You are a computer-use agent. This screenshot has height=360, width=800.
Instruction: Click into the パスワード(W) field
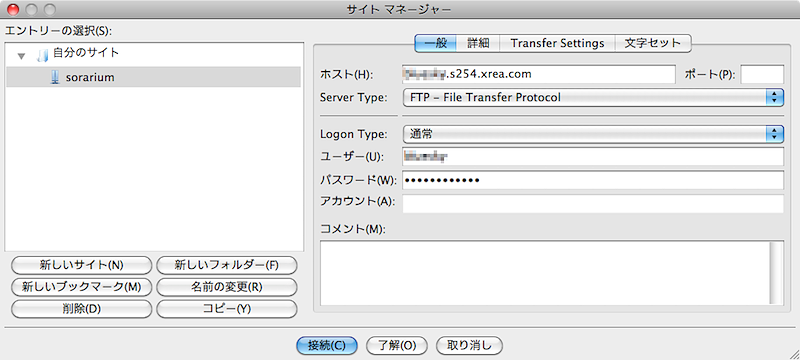[x=593, y=180]
